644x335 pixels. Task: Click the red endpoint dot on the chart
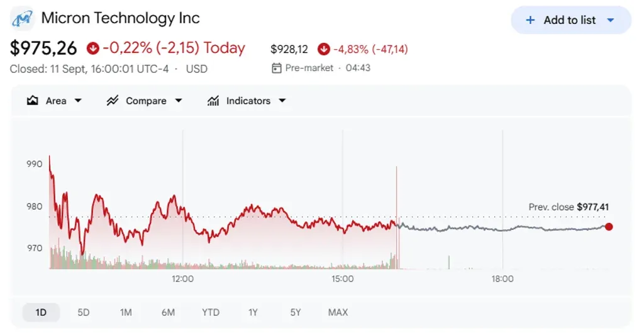coord(609,227)
